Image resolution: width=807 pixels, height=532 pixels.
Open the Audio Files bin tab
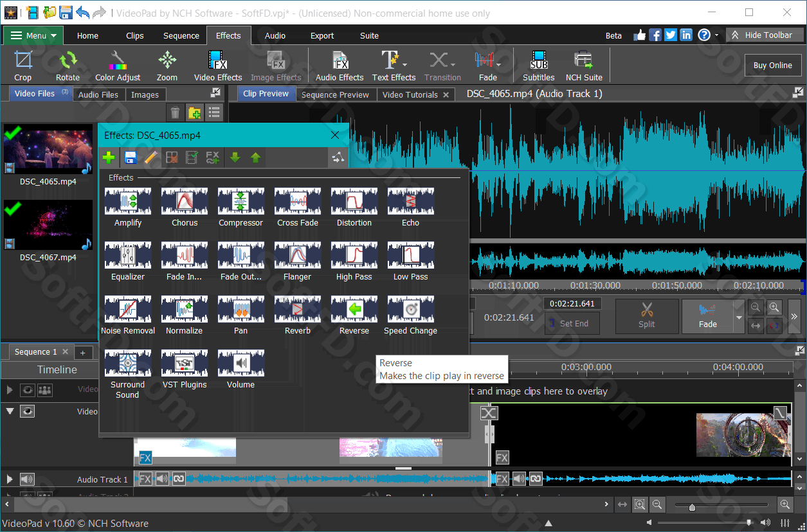click(x=98, y=94)
